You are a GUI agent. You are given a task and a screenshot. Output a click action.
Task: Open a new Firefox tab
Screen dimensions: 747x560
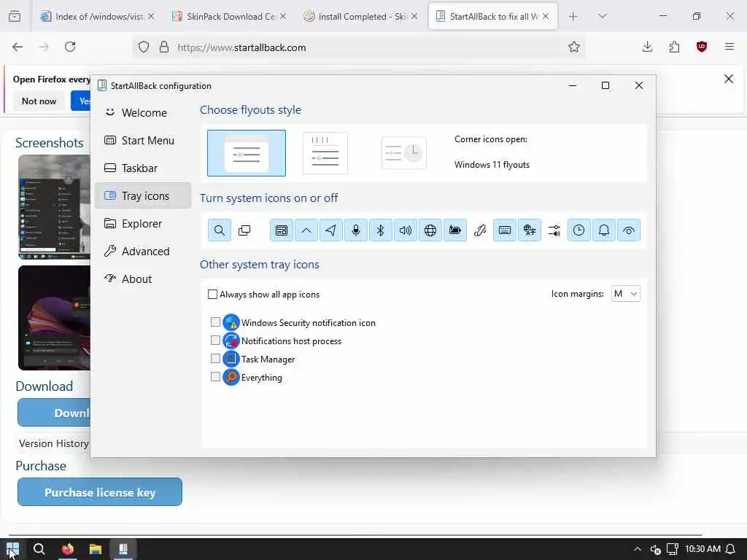point(573,16)
